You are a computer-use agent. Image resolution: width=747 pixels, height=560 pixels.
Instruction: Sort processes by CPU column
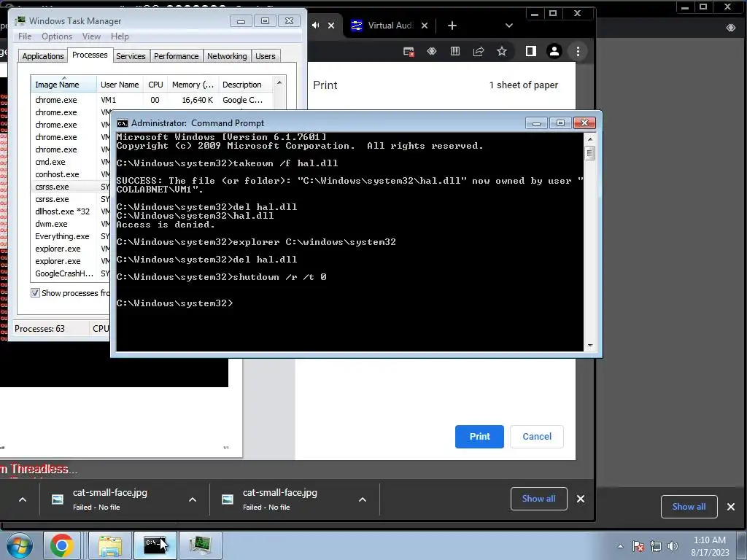tap(155, 85)
